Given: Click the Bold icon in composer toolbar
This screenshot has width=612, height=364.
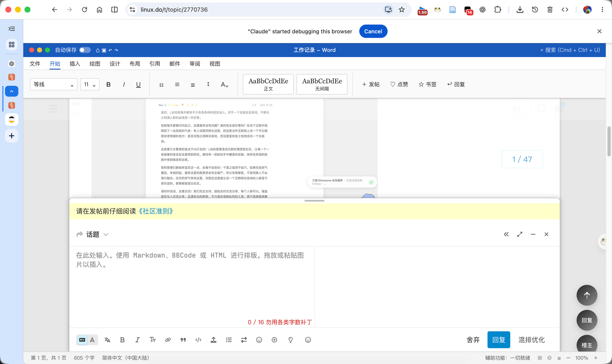Looking at the screenshot, I should [122, 340].
